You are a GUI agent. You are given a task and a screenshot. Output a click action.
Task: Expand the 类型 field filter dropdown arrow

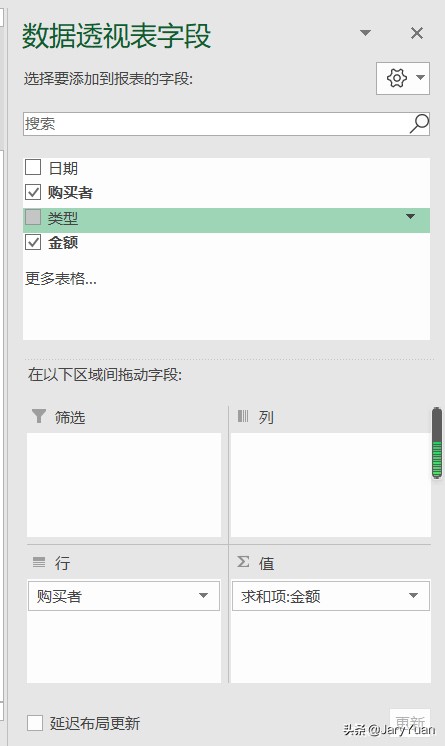pyautogui.click(x=410, y=217)
